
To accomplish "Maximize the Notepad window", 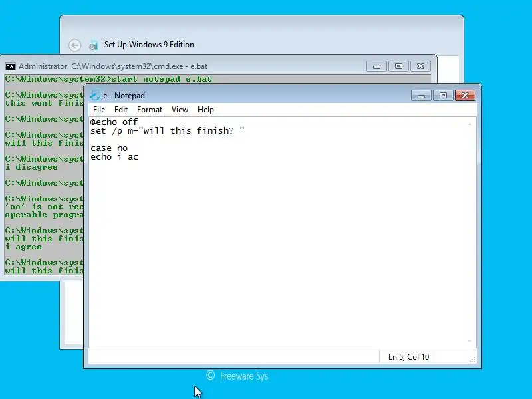I will 443,96.
